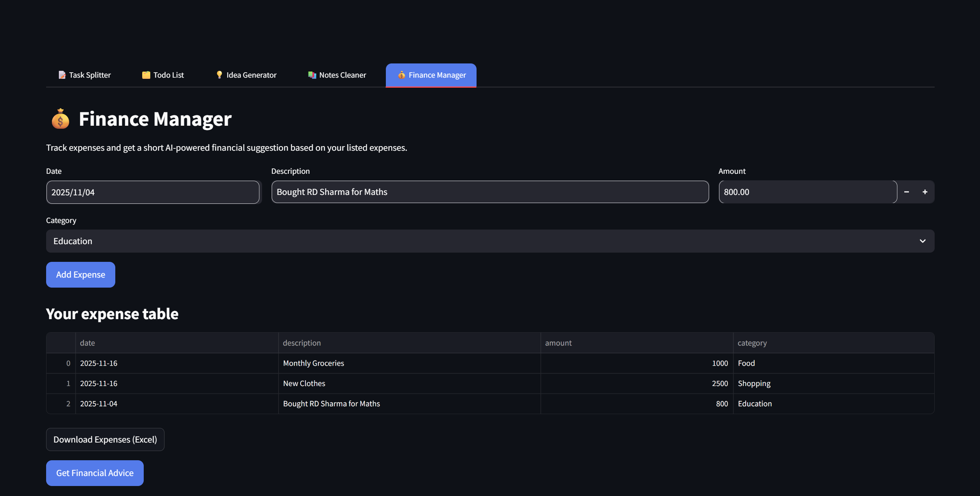980x496 pixels.
Task: Click the memo icon on Task Splitter tab
Action: click(x=62, y=75)
